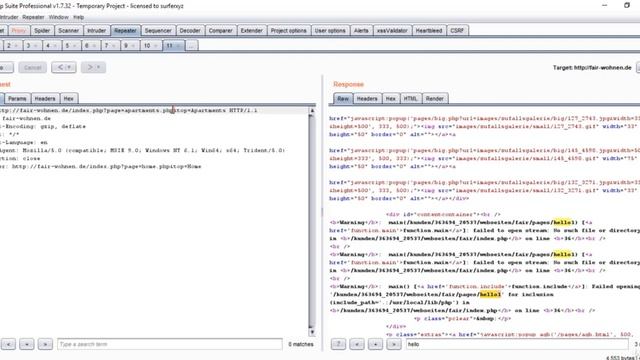Switch request view to Headers tab
Image resolution: width=640 pixels, height=360 pixels.
click(44, 98)
